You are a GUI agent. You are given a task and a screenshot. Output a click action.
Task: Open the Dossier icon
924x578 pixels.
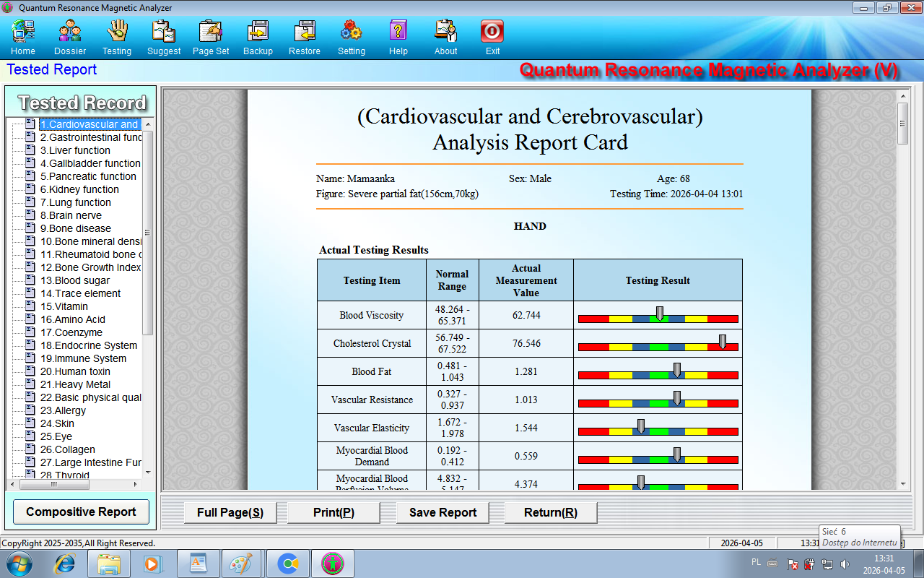[70, 33]
